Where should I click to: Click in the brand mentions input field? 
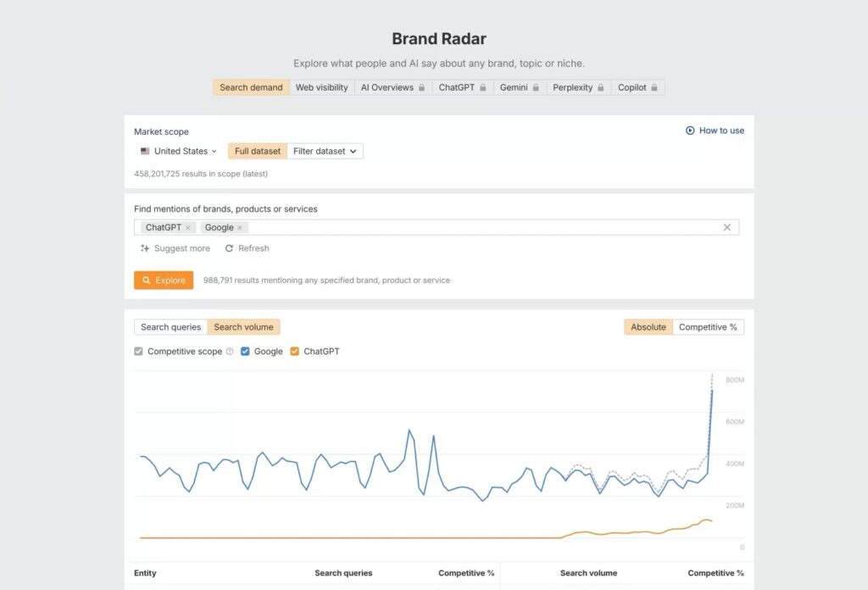point(483,227)
